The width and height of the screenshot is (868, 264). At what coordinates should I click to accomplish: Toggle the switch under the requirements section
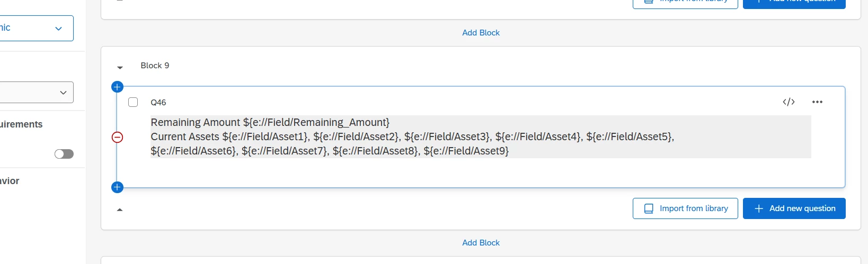click(64, 154)
